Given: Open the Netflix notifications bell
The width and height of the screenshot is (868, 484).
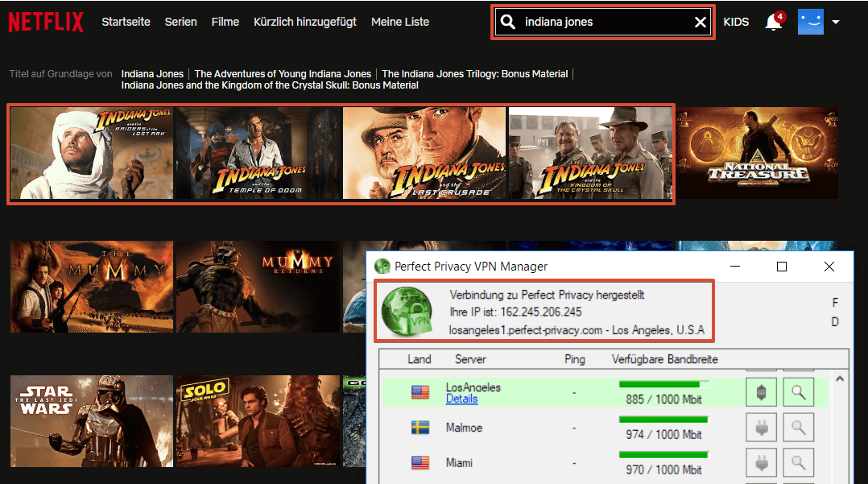Looking at the screenshot, I should [x=773, y=23].
